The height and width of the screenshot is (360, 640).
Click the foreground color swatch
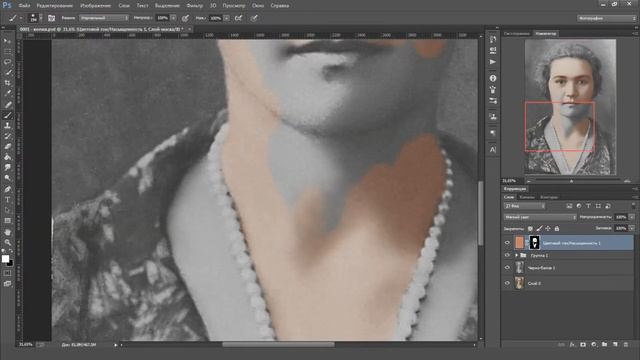pyautogui.click(x=5, y=259)
